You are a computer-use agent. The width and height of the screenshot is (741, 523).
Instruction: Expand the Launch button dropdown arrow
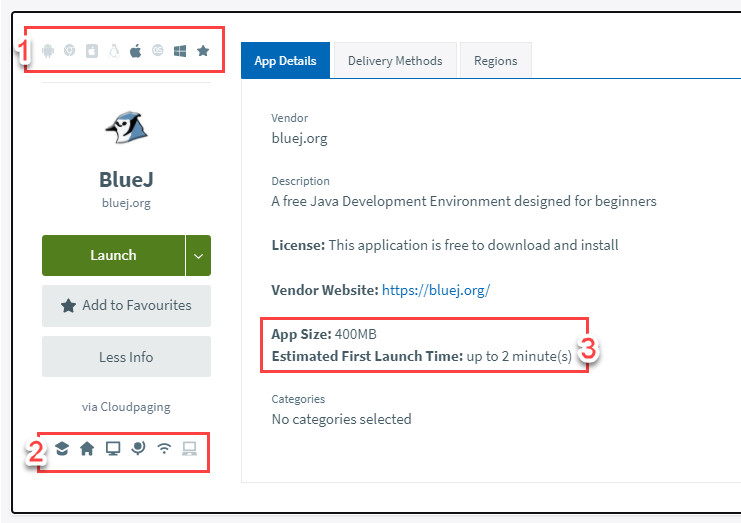[x=198, y=255]
